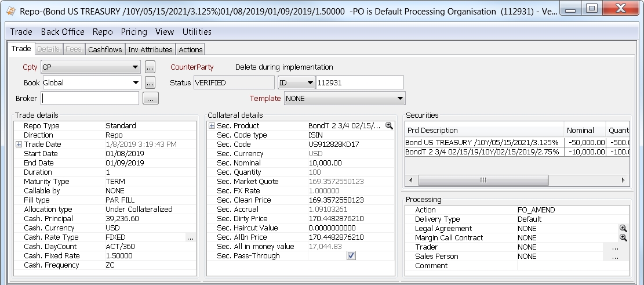Open the Trade menu
Viewport: 644px width, 285px height.
pos(21,32)
